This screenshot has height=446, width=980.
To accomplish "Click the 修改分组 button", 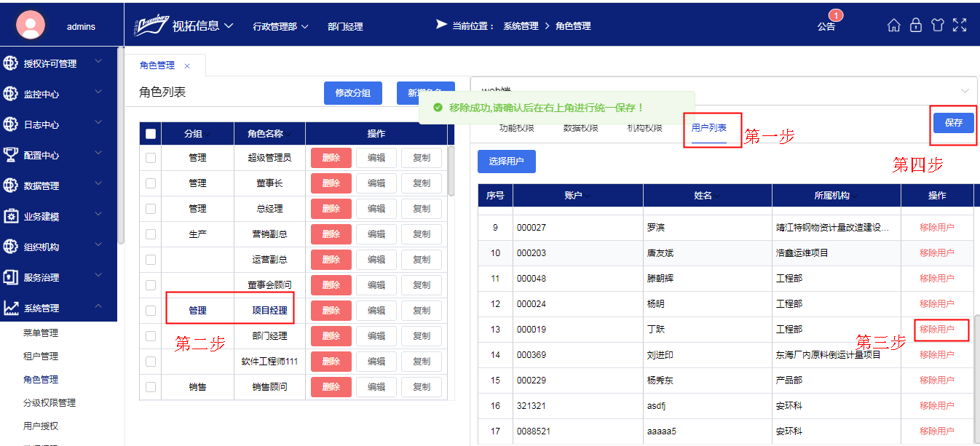I will (353, 93).
